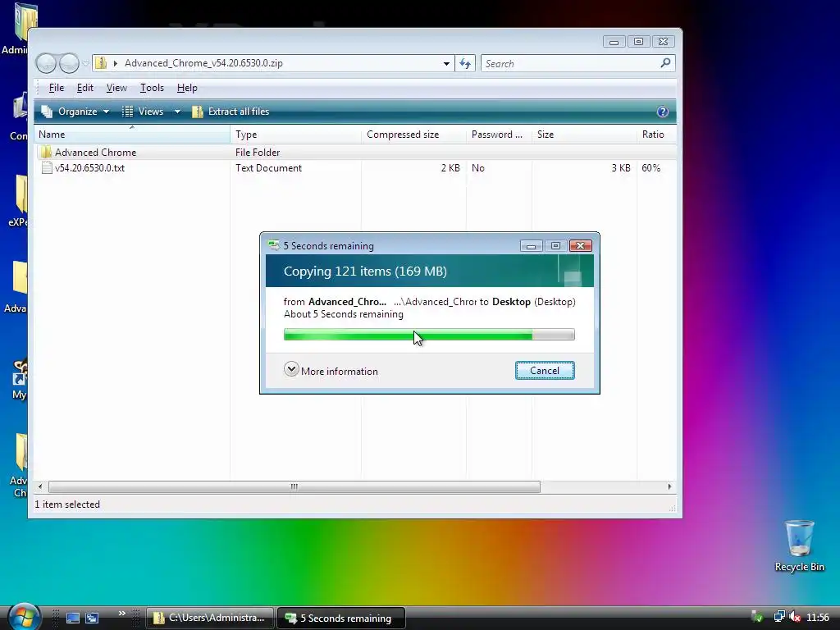Screen dimensions: 840x630
Task: Click the scroll right arrow
Action: 669,486
